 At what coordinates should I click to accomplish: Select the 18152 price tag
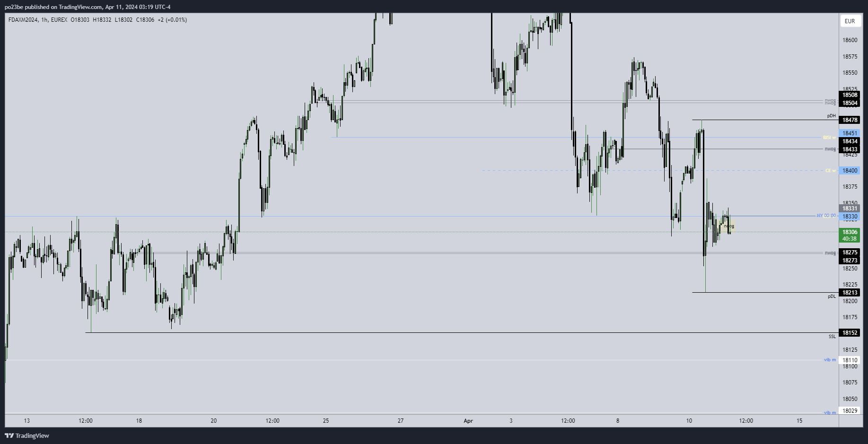850,333
